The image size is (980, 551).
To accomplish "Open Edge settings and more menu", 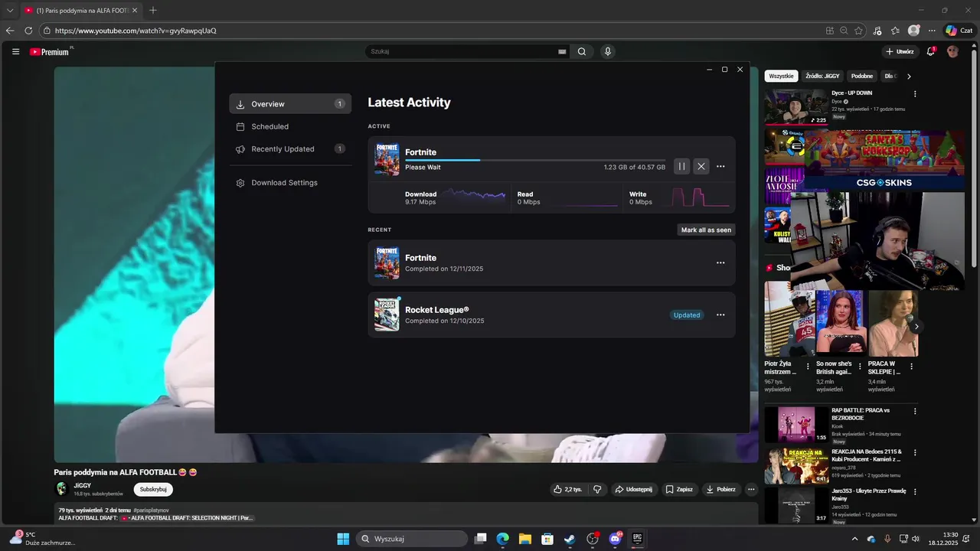I will (932, 31).
